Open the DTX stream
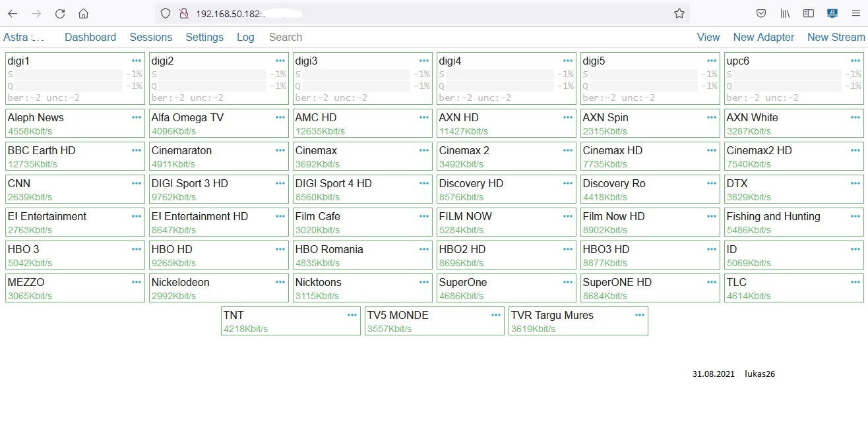 click(794, 189)
